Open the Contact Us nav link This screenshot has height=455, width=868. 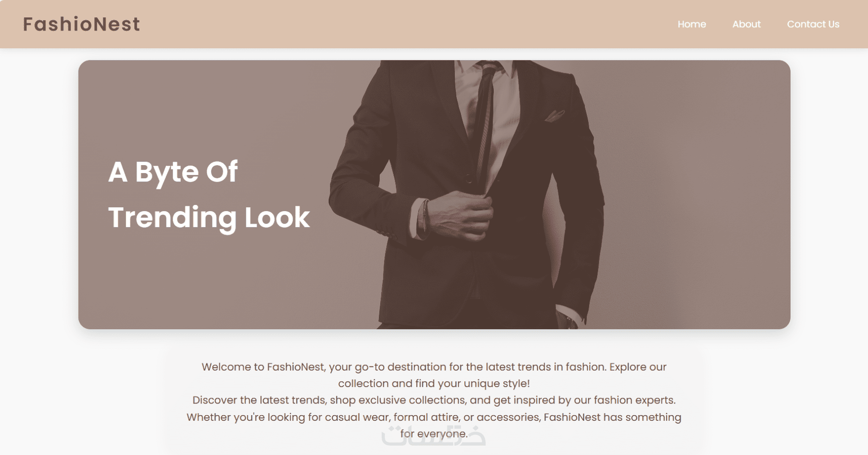[813, 24]
